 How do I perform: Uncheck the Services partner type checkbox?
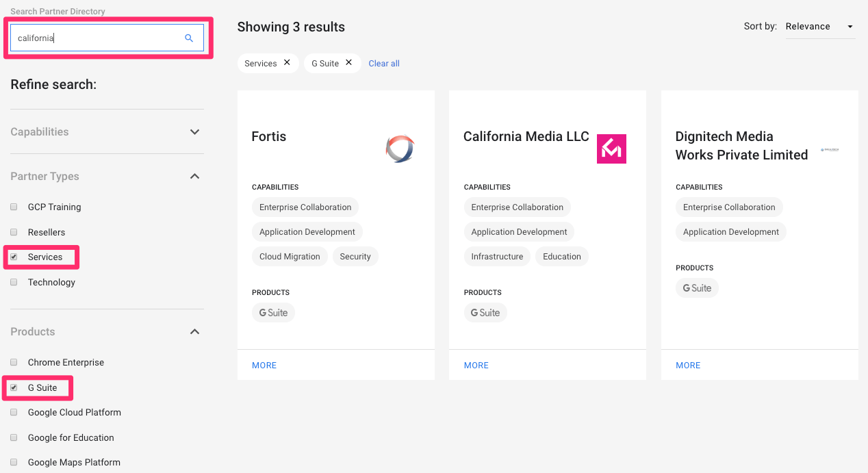pos(14,257)
